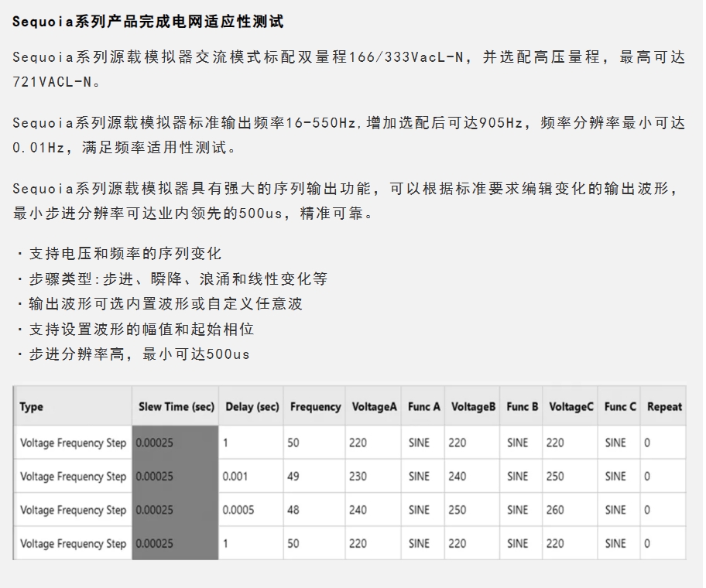Click bullet 步骤类型:步进、瞬降、浪涌和线性变化等
Viewport: 706px width, 588px height.
point(172,279)
